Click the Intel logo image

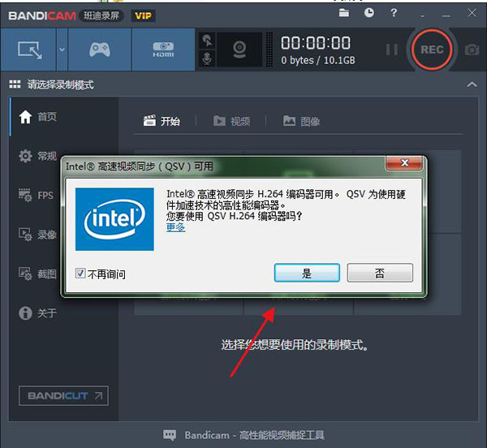coord(114,219)
